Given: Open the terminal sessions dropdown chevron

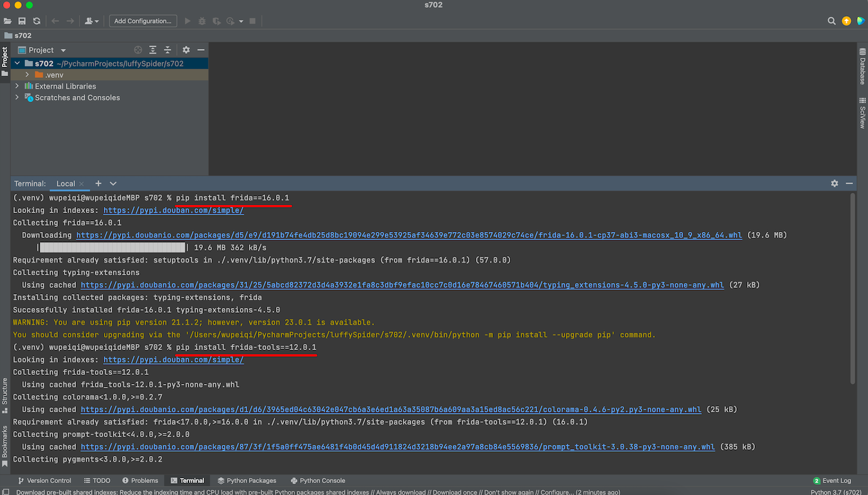Looking at the screenshot, I should click(x=113, y=184).
